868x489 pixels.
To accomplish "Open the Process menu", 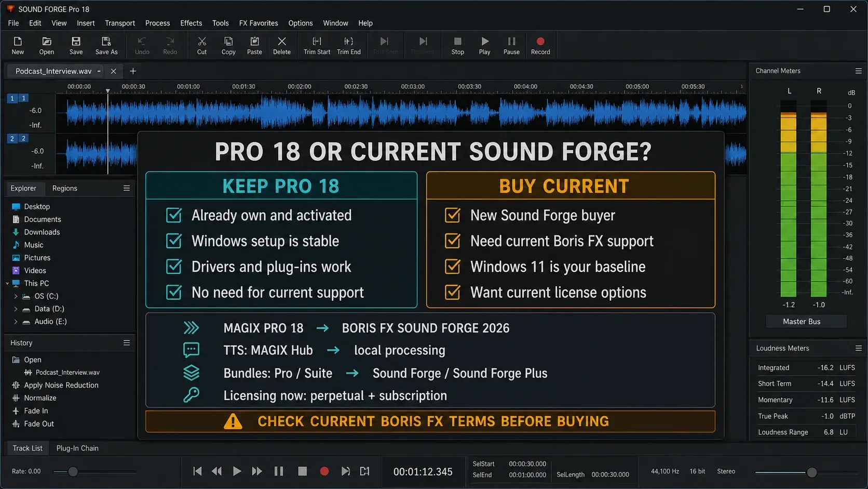I will pos(157,23).
